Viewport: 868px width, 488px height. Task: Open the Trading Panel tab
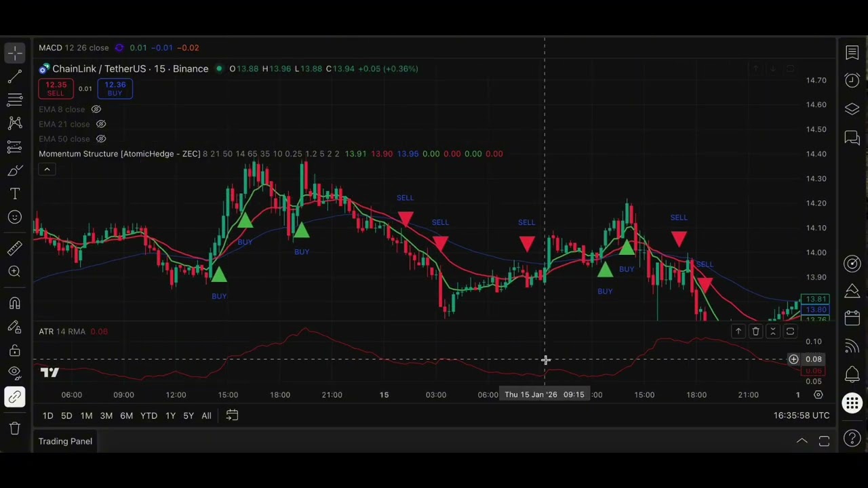(x=65, y=441)
